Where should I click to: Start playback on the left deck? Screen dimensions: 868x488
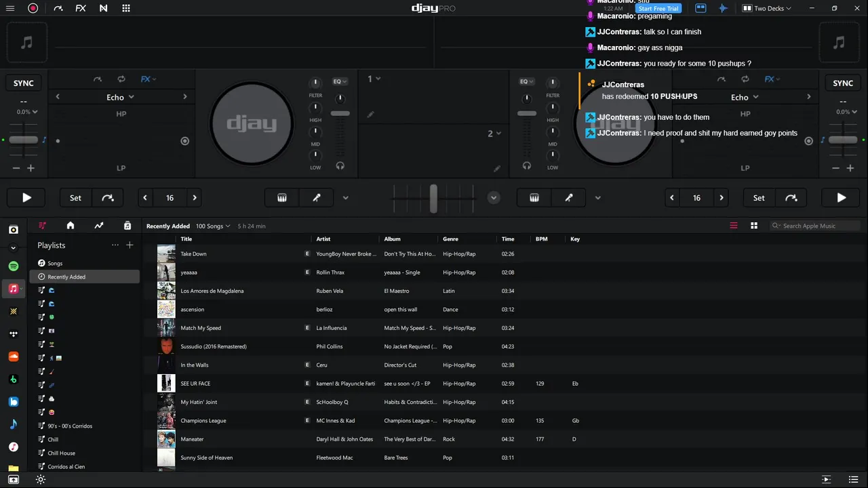[x=26, y=198]
